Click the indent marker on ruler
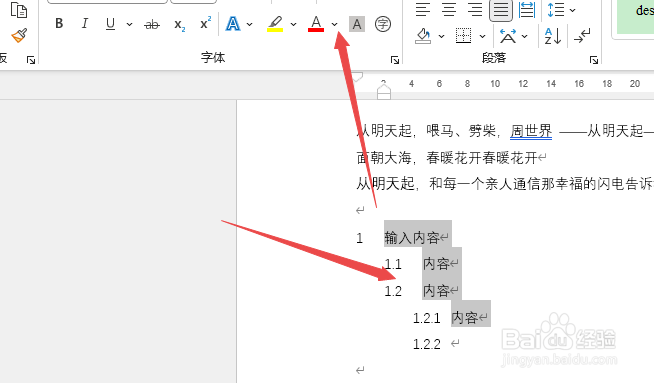 [x=384, y=91]
